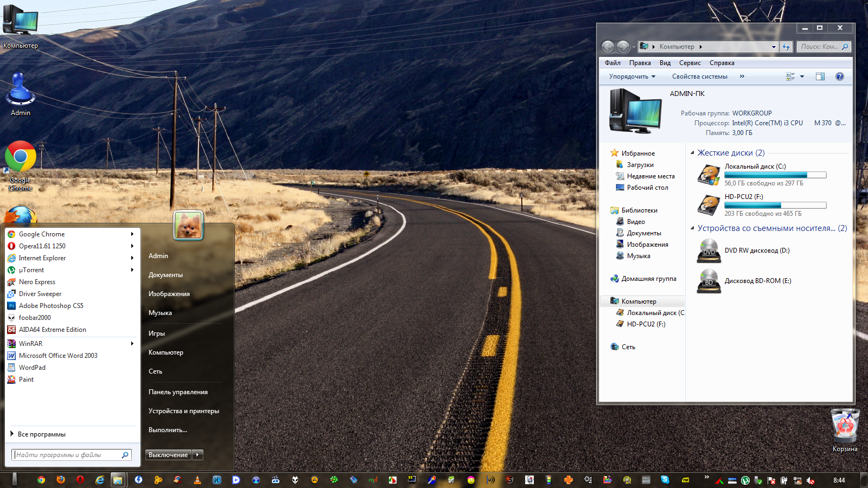Image resolution: width=868 pixels, height=488 pixels.
Task: Open the Recycle Bin (Корзина) on the desktop
Action: pyautogui.click(x=845, y=427)
